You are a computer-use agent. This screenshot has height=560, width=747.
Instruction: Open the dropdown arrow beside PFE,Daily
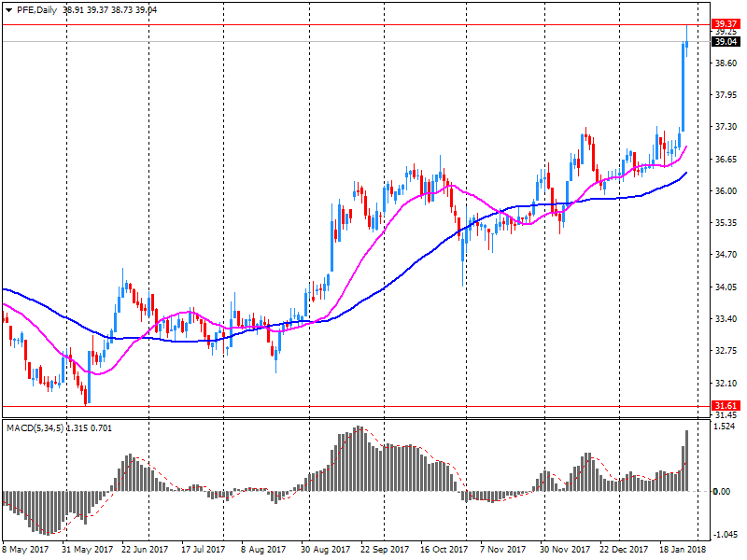pyautogui.click(x=8, y=9)
